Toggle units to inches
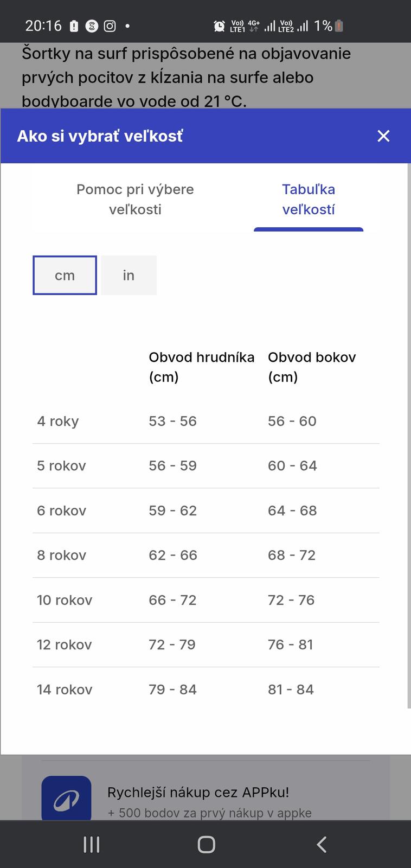This screenshot has height=868, width=411. click(x=129, y=276)
